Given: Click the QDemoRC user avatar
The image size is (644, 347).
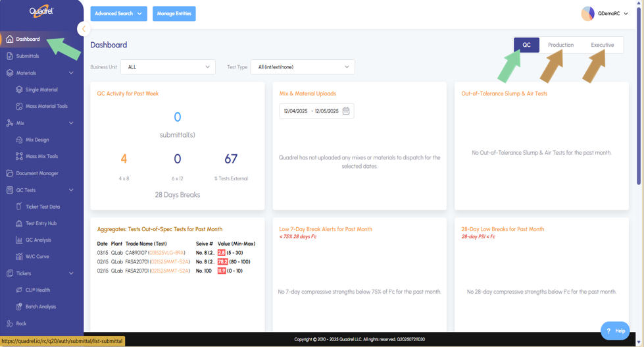Looking at the screenshot, I should pyautogui.click(x=587, y=14).
